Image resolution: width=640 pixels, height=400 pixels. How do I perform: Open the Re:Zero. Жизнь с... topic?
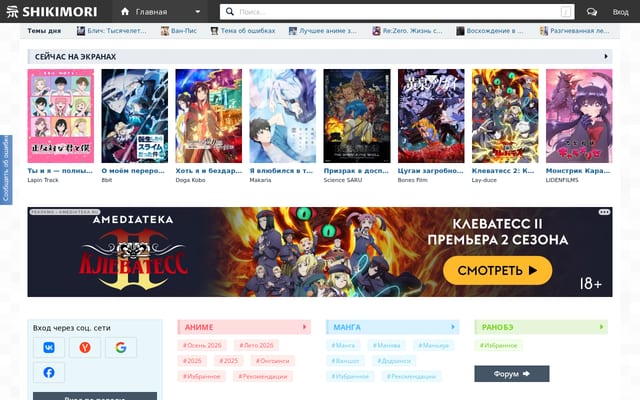pyautogui.click(x=412, y=31)
